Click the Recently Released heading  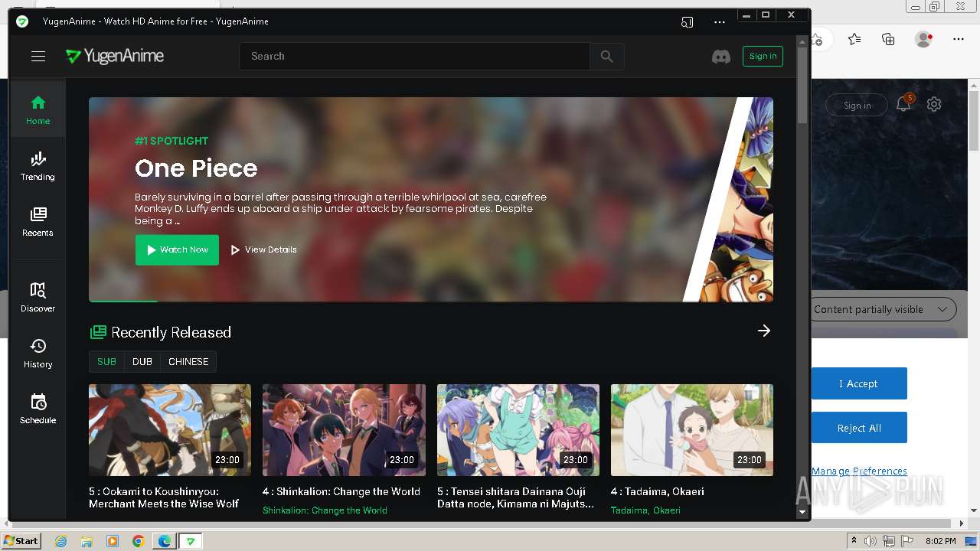click(x=171, y=332)
